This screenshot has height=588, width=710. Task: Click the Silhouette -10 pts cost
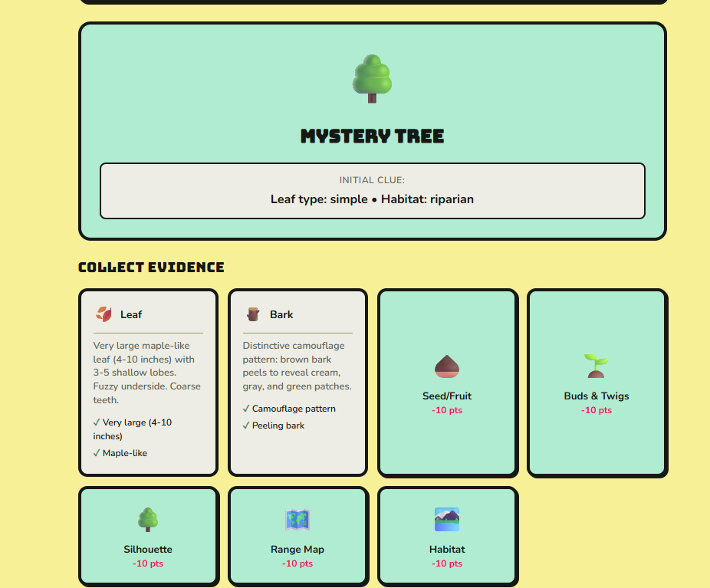point(148,563)
